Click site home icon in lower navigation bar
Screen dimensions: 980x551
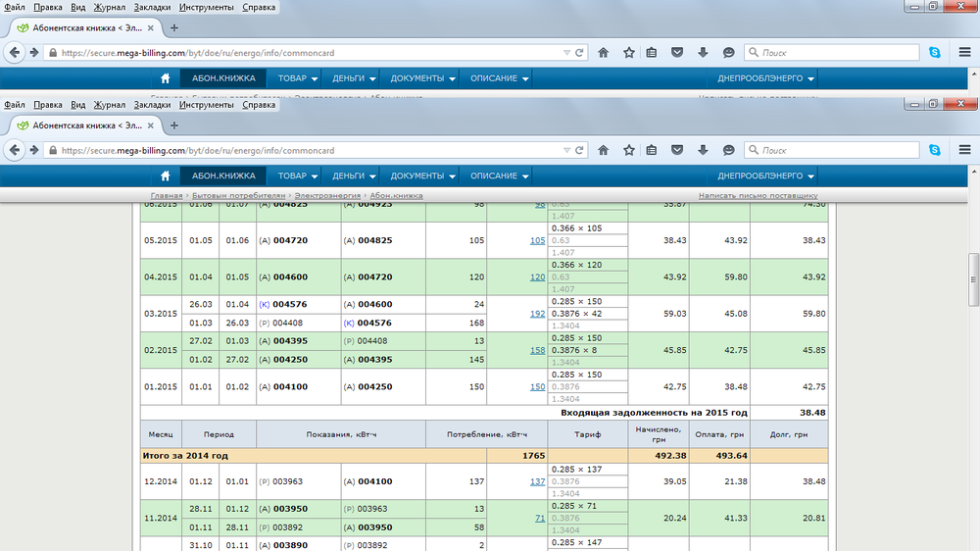tap(166, 175)
